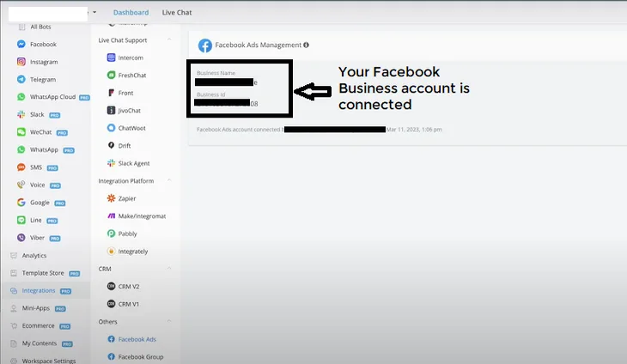Click the Pabbly integration icon
This screenshot has width=627, height=364.
pos(111,234)
